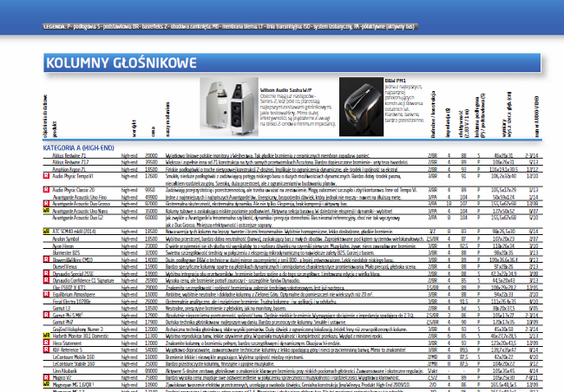Viewport: 564px width, 392px height.
Task: Click the LEGENDA line in the blue header
Action: pos(230,27)
